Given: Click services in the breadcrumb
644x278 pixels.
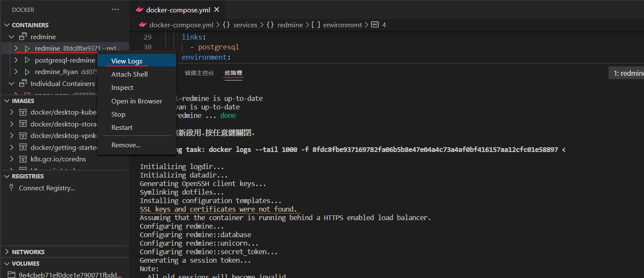Looking at the screenshot, I should click(245, 25).
